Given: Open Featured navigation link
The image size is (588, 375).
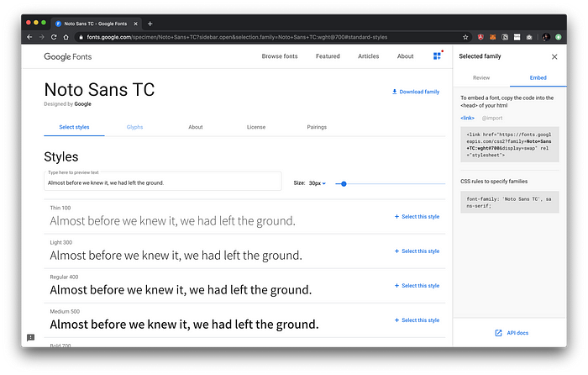Looking at the screenshot, I should click(328, 56).
